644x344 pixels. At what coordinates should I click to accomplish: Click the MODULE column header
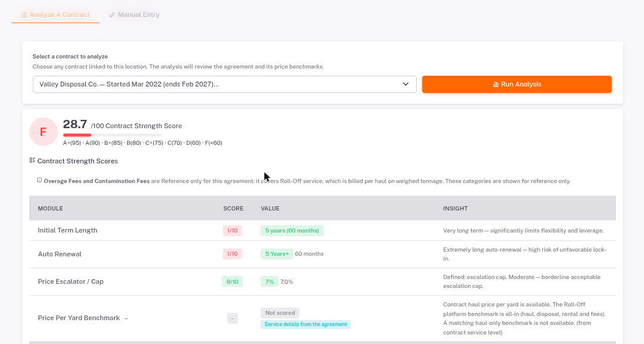(51, 209)
